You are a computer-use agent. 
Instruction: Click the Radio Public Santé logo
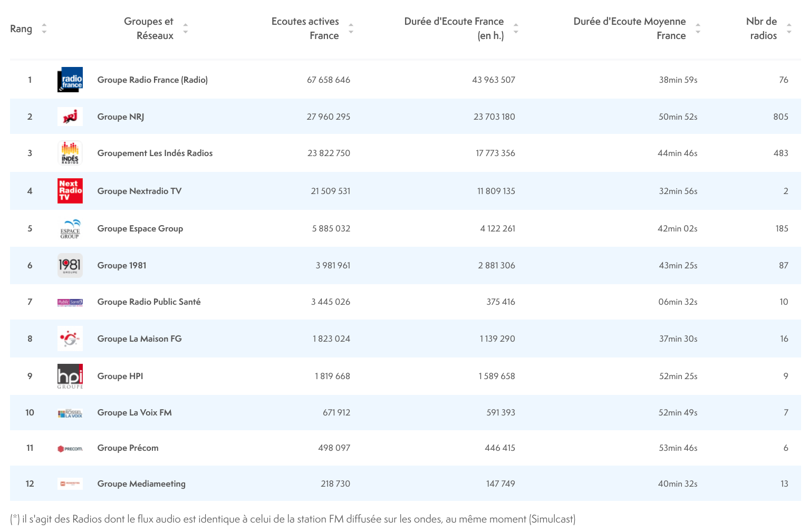tap(70, 302)
